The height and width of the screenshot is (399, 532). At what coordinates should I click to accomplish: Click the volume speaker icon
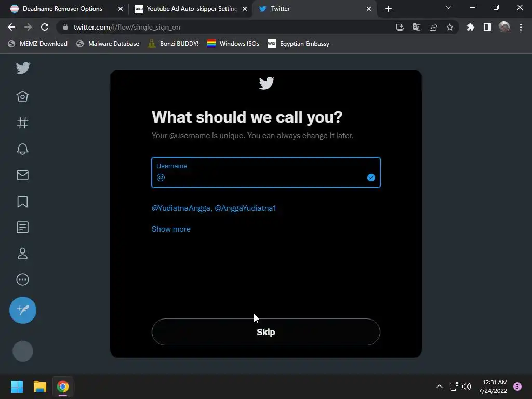[467, 387]
